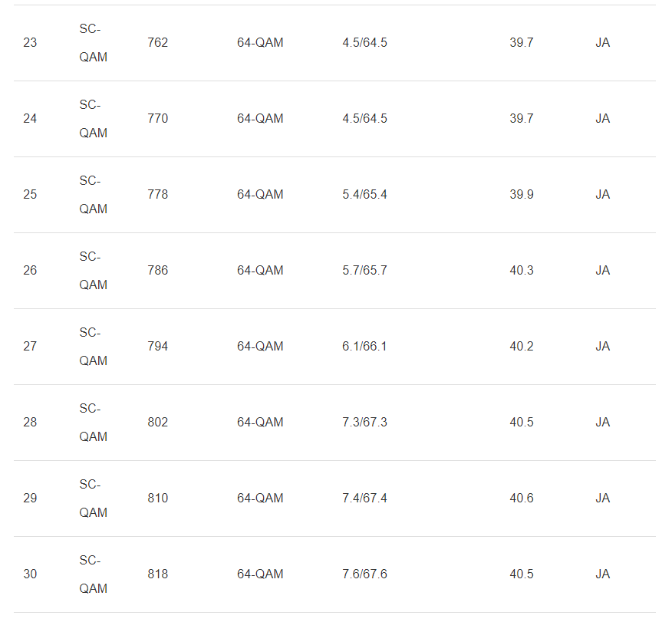Viewport: 672px width, 622px height.
Task: Click the 7.3/67.3 power cell
Action: pyautogui.click(x=364, y=423)
